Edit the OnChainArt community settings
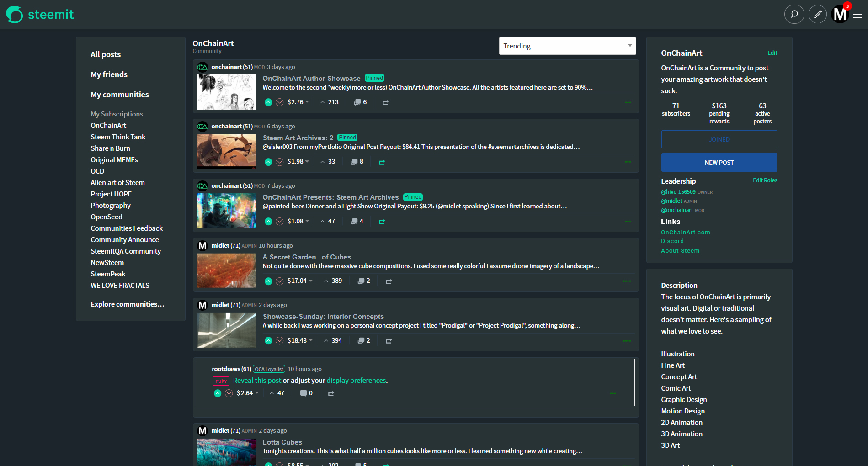This screenshot has height=466, width=868. 772,53
